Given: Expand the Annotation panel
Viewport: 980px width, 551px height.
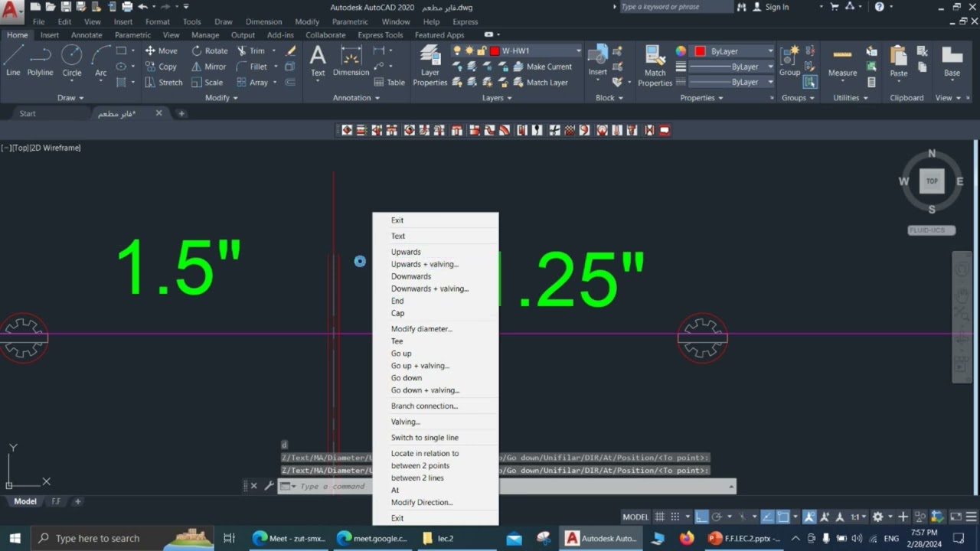Looking at the screenshot, I should [x=356, y=98].
